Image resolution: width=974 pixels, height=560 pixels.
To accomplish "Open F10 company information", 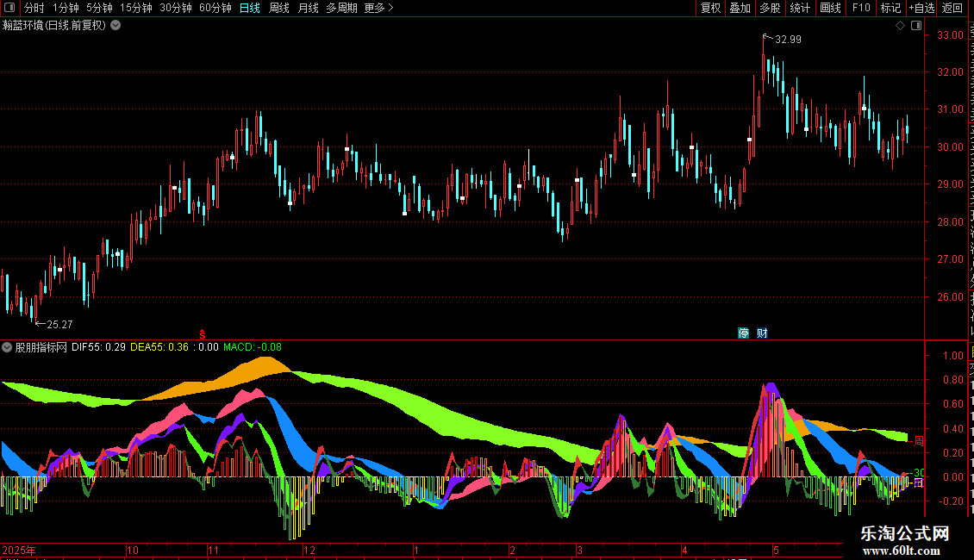I will [x=861, y=8].
